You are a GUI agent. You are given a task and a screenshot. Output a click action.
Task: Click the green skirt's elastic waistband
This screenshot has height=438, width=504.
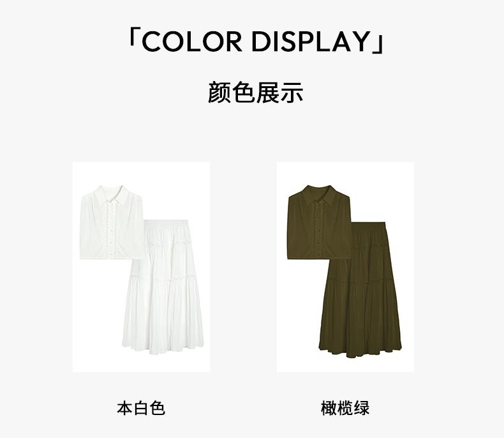(368, 225)
